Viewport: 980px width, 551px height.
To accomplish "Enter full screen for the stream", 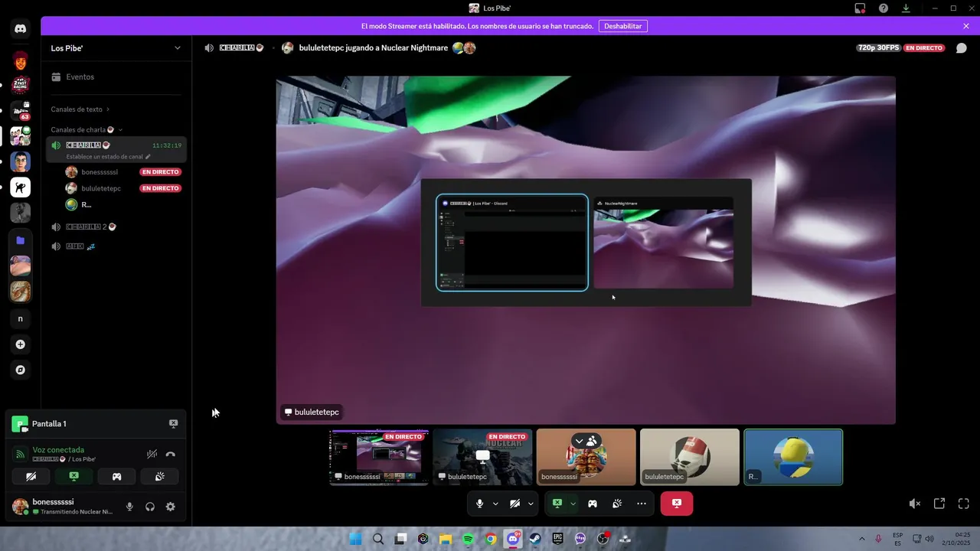I will 964,504.
